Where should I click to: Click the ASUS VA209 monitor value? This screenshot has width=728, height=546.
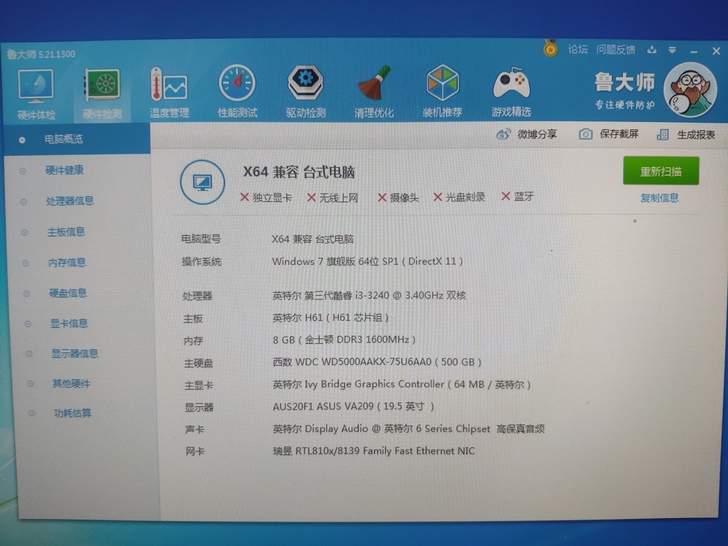[x=353, y=406]
